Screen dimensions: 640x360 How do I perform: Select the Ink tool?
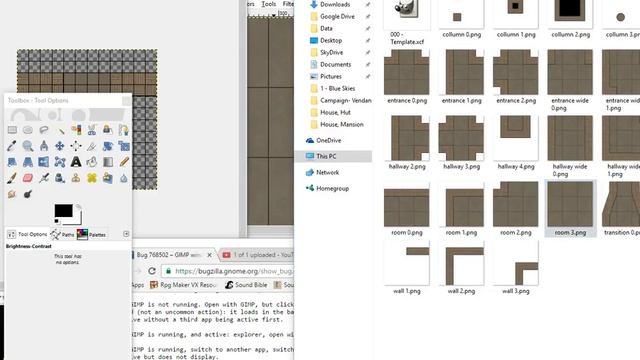[x=60, y=178]
